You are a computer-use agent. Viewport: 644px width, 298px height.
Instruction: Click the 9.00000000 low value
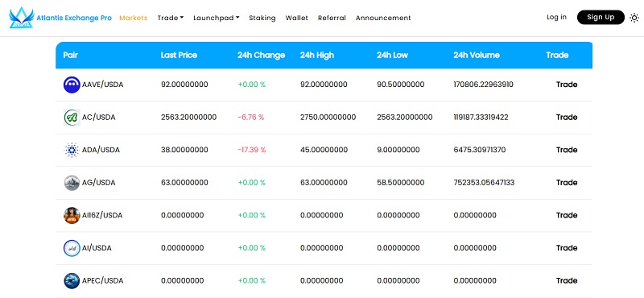click(398, 150)
